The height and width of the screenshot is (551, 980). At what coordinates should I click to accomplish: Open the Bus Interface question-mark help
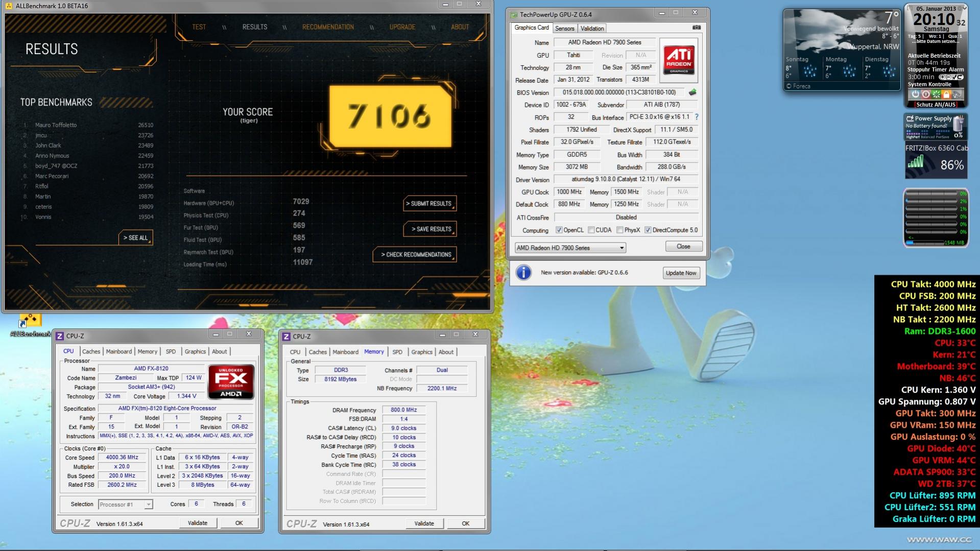[696, 117]
